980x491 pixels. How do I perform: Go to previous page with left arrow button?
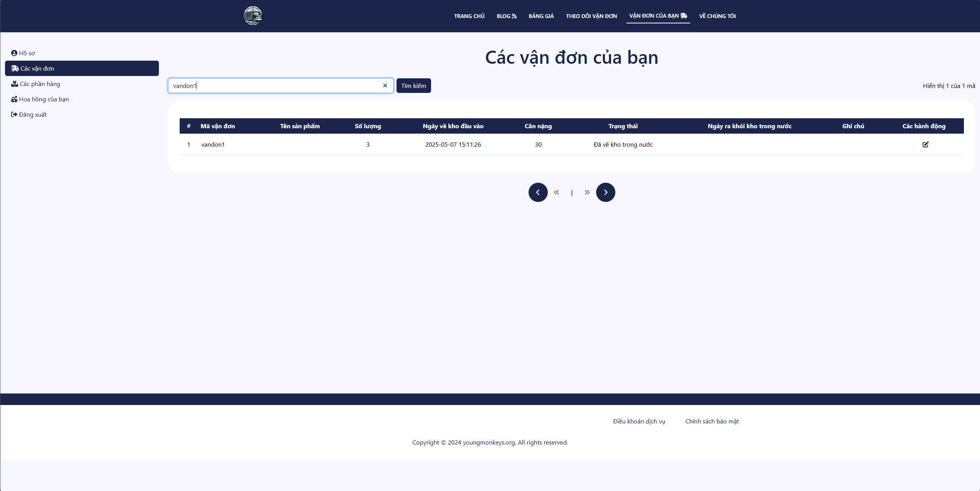click(538, 192)
